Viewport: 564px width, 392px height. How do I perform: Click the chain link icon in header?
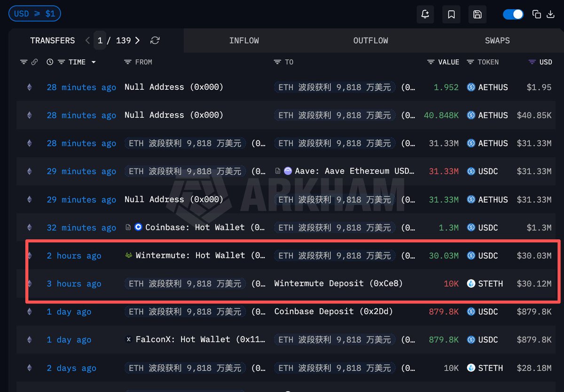(34, 62)
